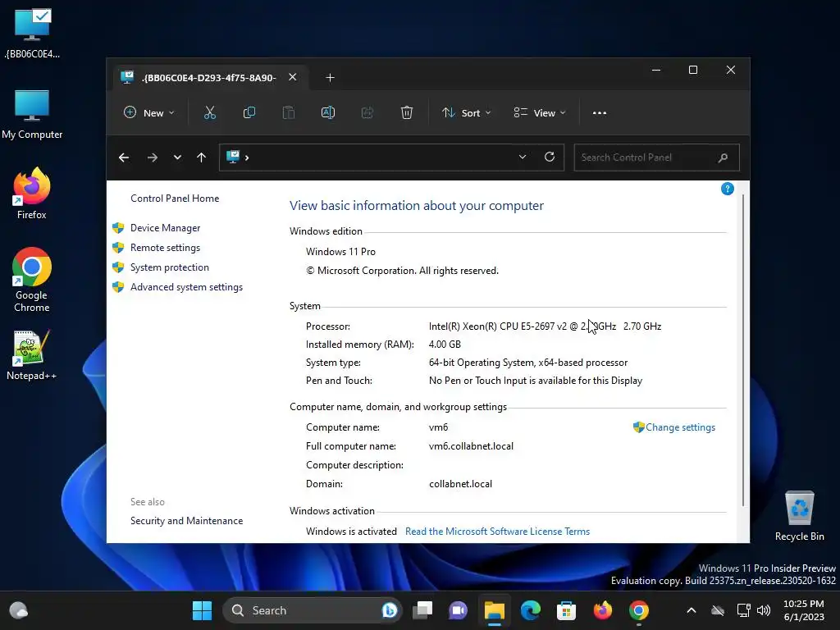The image size is (840, 630).
Task: Expand the address bar history dropdown
Action: pyautogui.click(x=523, y=157)
